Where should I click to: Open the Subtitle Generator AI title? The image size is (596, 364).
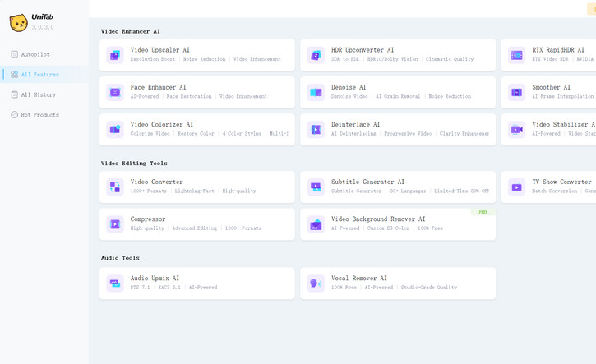pos(367,182)
